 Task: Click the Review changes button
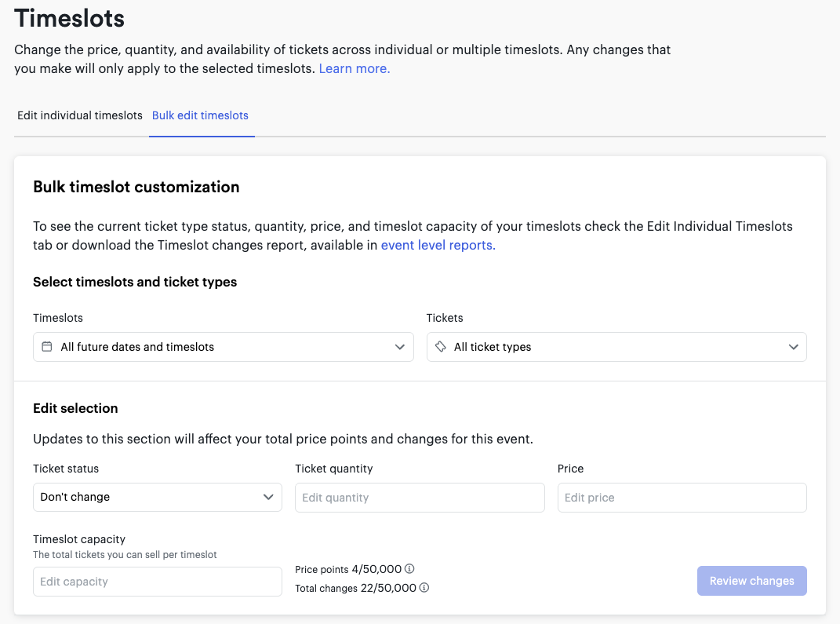[x=751, y=581]
